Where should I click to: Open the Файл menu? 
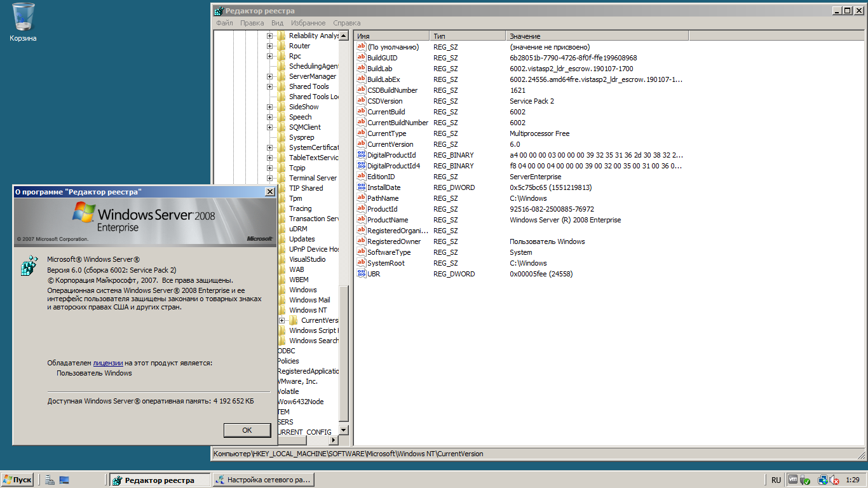224,23
